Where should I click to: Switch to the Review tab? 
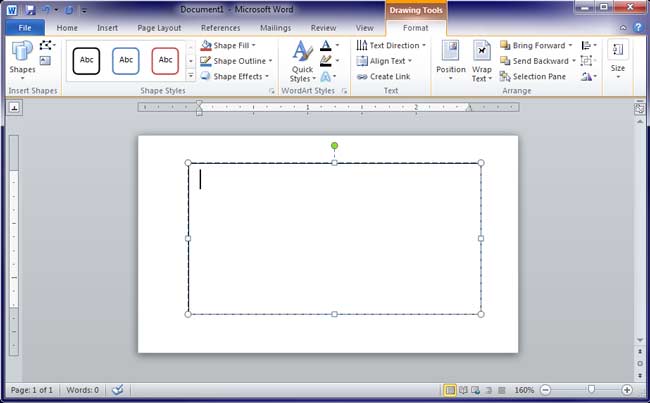pos(323,28)
